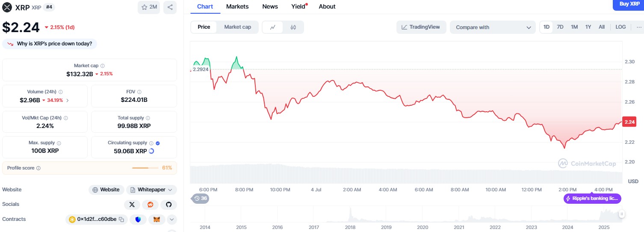Expand more contracts with chevron button
Image resolution: width=644 pixels, height=232 pixels.
click(x=171, y=220)
